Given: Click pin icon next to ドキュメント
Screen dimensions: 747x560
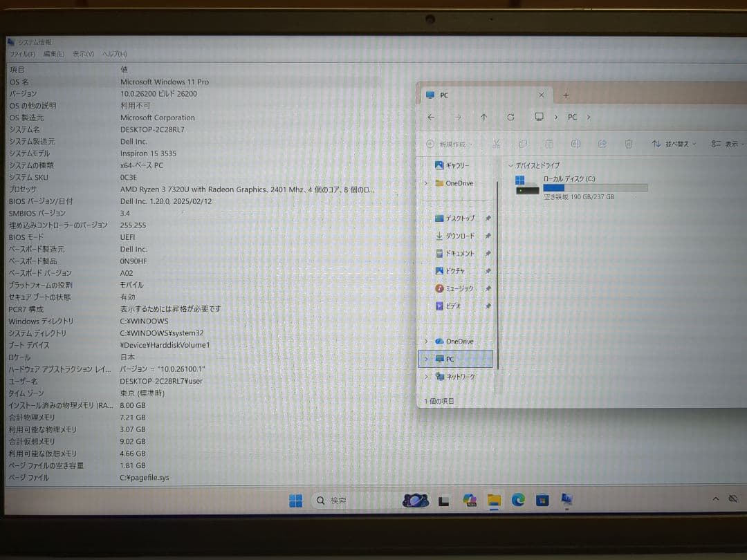Looking at the screenshot, I should pyautogui.click(x=488, y=253).
